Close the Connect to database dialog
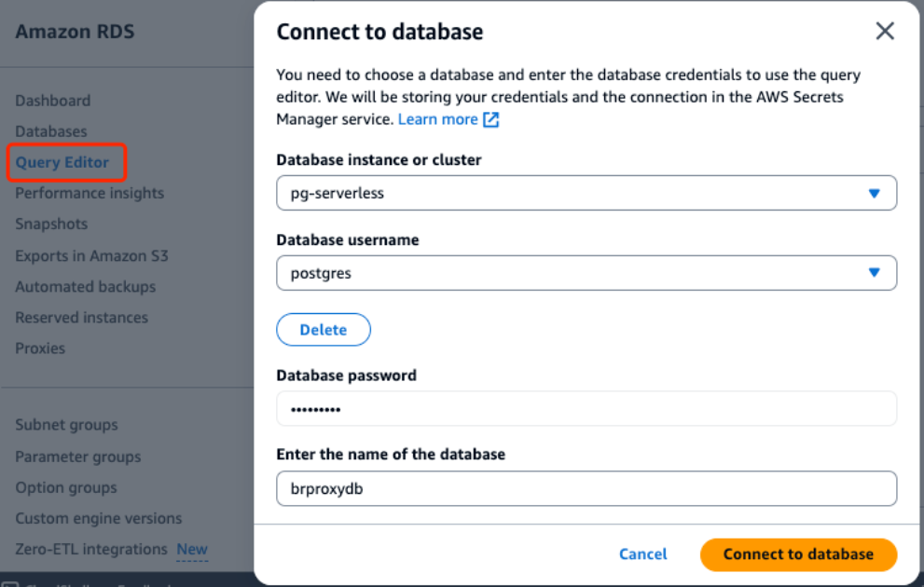924x587 pixels. [885, 31]
